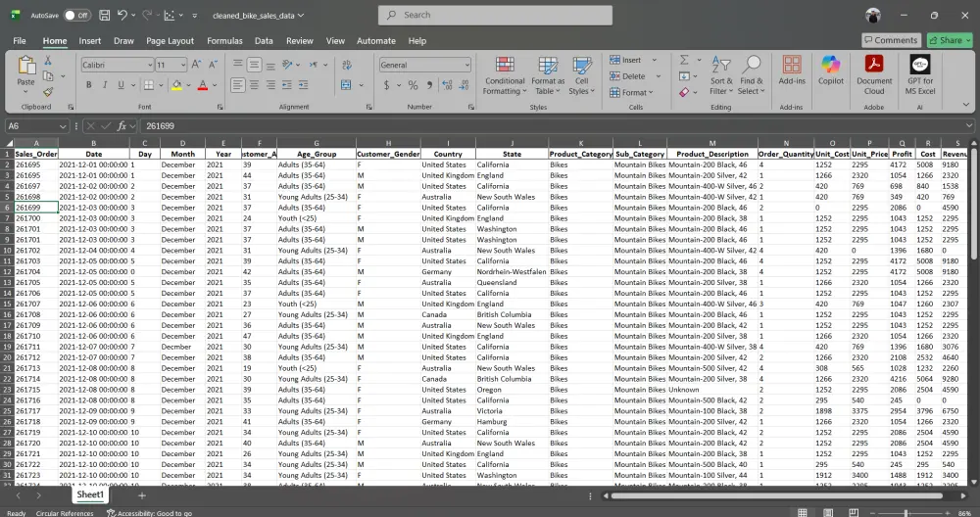The image size is (980, 517).
Task: Click Decrease Decimal icon
Action: 464,85
